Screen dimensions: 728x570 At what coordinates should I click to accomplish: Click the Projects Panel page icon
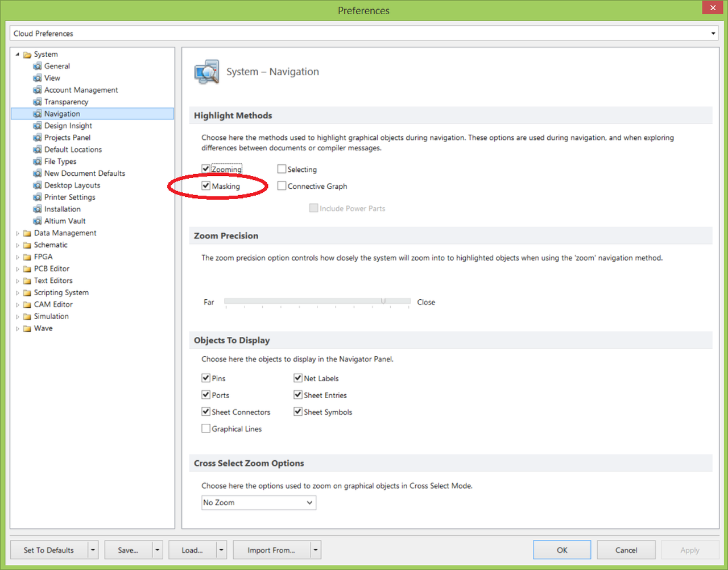click(x=38, y=138)
